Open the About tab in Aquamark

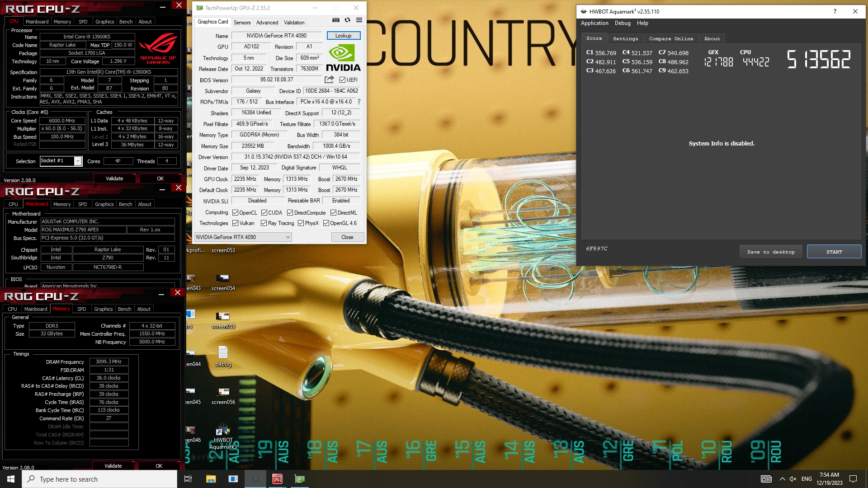pos(712,39)
